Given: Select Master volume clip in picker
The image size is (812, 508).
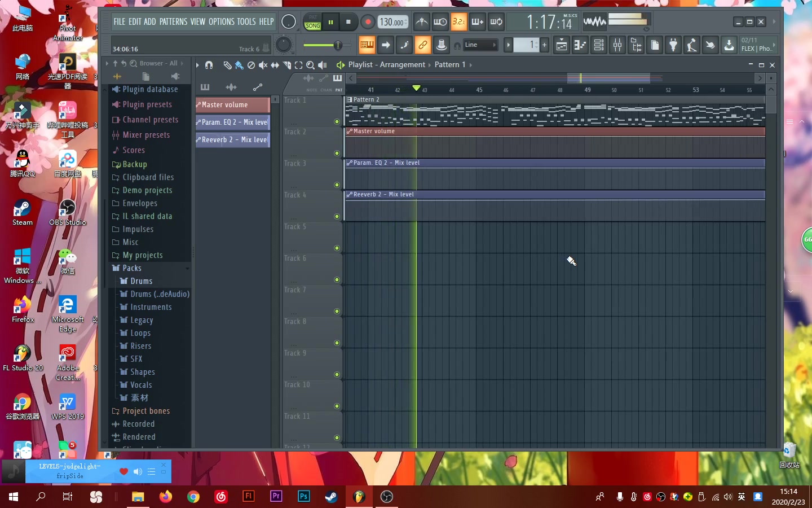Looking at the screenshot, I should tap(232, 104).
